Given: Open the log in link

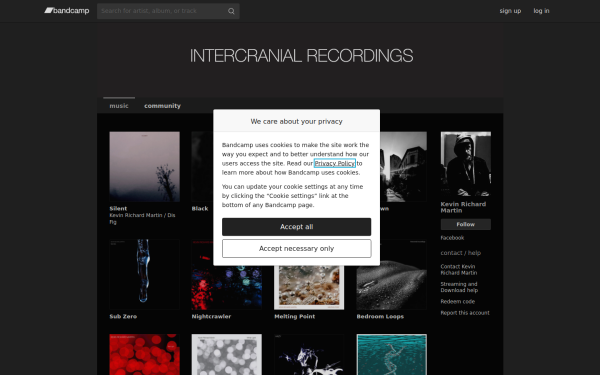Looking at the screenshot, I should coord(541,11).
